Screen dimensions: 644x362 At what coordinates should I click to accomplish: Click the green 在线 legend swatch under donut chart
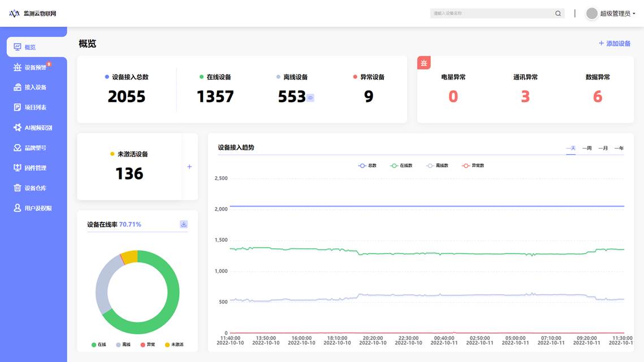[x=94, y=344]
